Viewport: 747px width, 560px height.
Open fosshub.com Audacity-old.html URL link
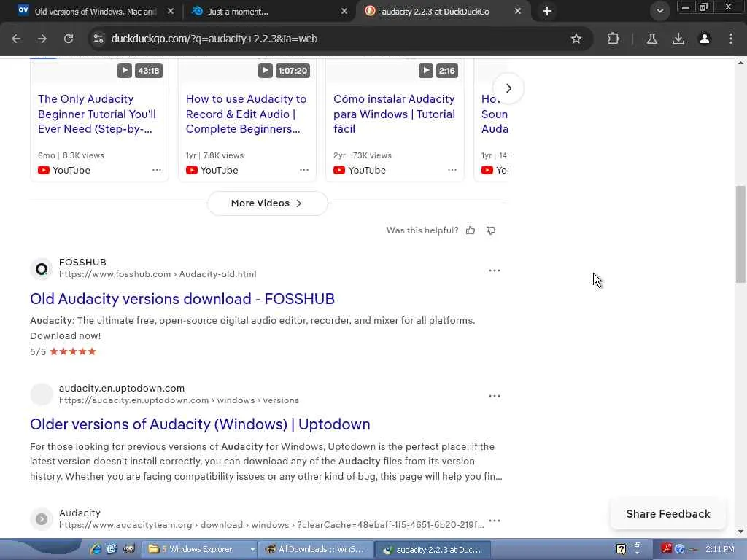coord(158,274)
